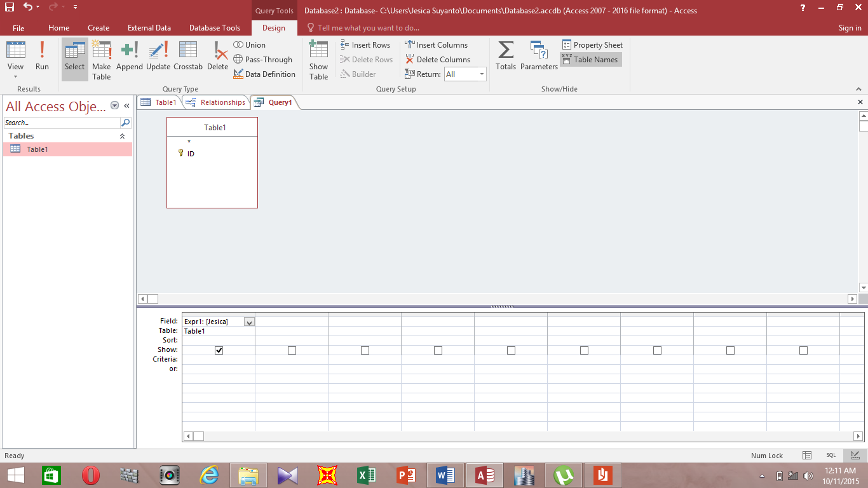The image size is (868, 488).
Task: Switch to SQL View from status bar
Action: tap(831, 456)
